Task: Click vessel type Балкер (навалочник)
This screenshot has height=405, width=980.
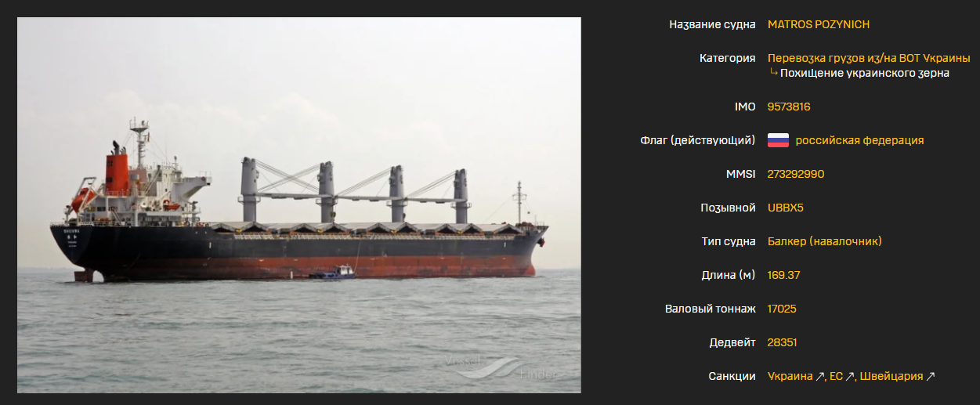Action: 825,241
